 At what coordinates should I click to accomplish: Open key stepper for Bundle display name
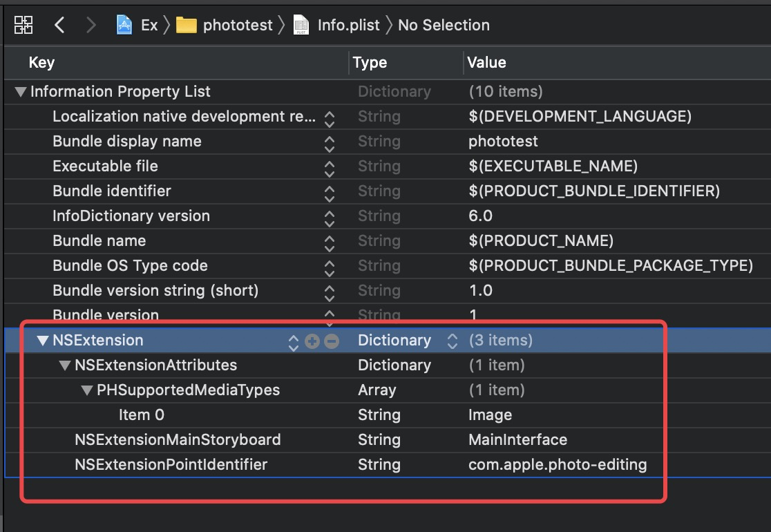(330, 142)
